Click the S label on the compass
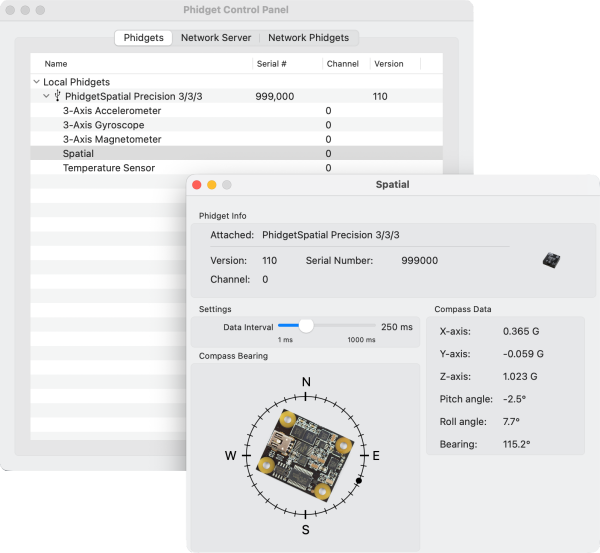 coord(305,530)
